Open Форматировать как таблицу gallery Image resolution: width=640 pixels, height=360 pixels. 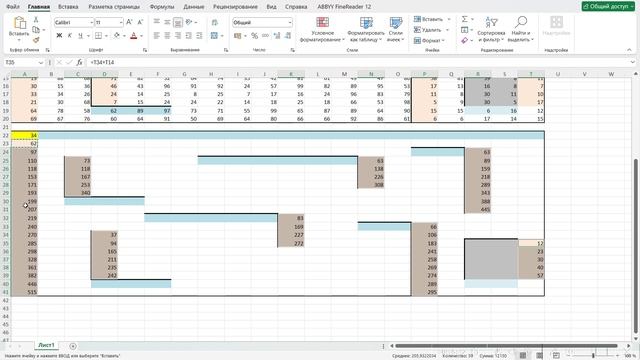pos(366,29)
